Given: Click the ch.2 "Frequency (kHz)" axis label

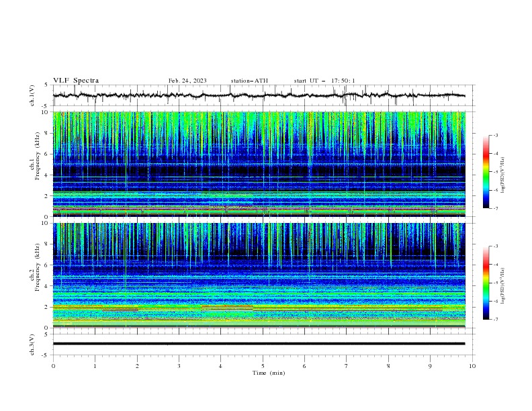Looking at the screenshot, I should click(38, 267).
